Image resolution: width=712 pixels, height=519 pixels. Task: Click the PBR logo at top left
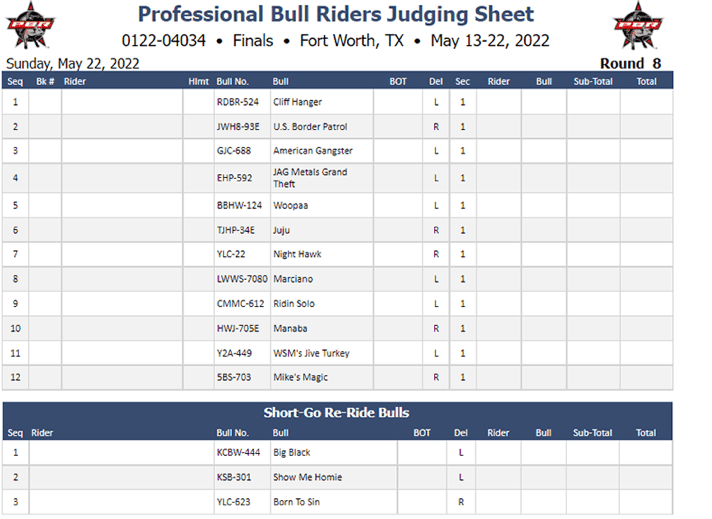coord(30,25)
